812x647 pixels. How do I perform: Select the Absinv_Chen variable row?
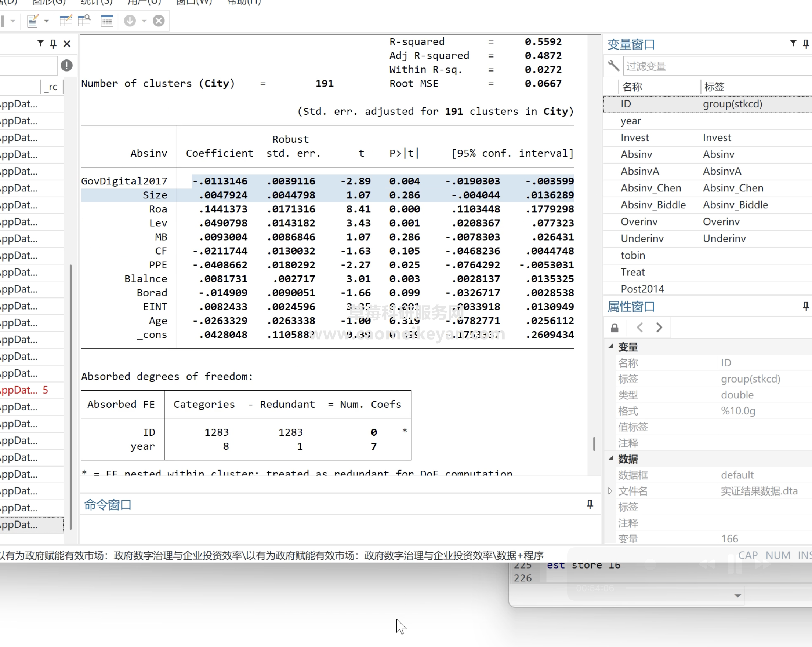pyautogui.click(x=651, y=188)
